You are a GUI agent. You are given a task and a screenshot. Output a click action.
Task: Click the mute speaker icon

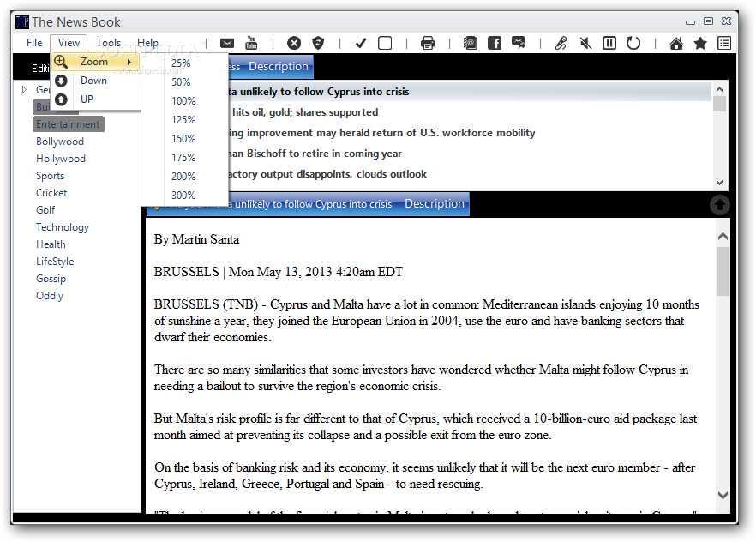(x=585, y=44)
